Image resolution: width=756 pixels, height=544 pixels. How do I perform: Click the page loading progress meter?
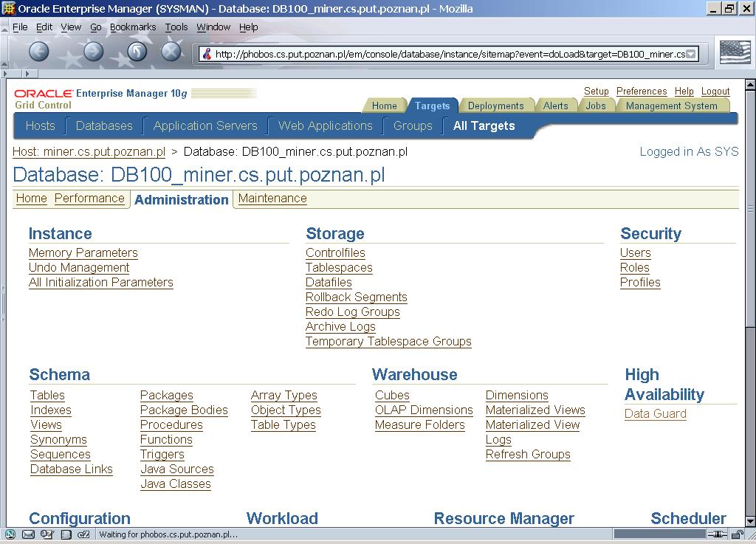660,534
